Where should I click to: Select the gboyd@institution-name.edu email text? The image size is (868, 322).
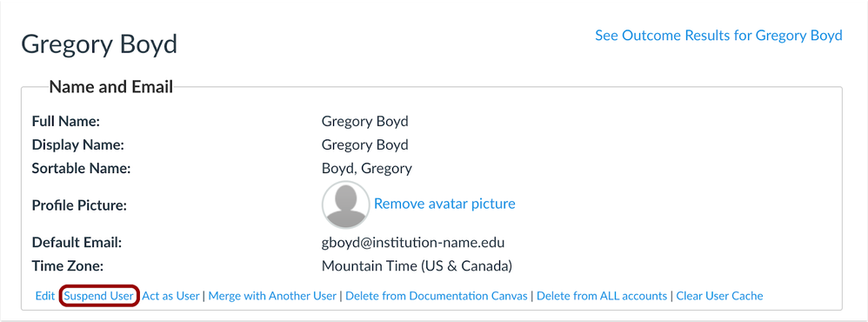413,243
